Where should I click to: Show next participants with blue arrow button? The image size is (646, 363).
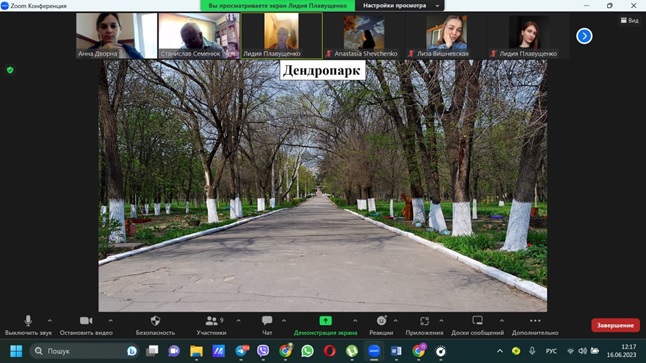584,36
